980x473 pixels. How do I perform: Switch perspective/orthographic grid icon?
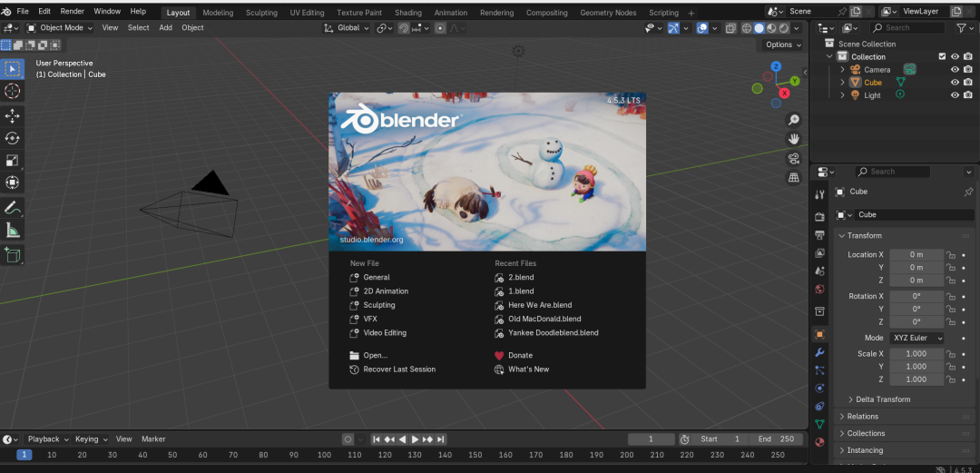point(794,178)
